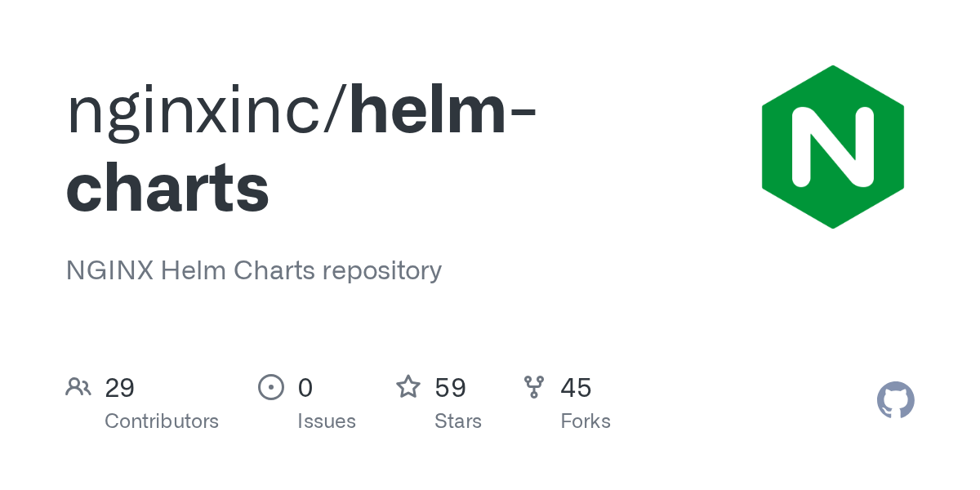
Task: Open the Contributors label
Action: point(162,421)
